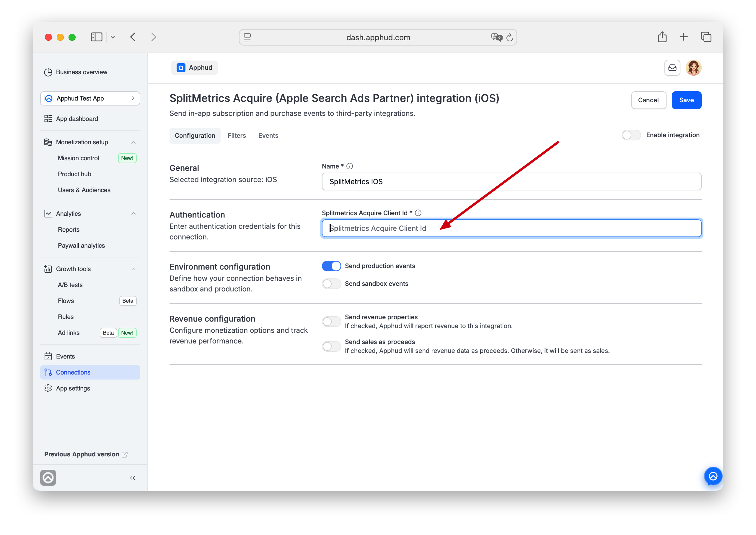Open the Apphud Test App selector
Viewport: 756px width, 535px height.
point(90,98)
